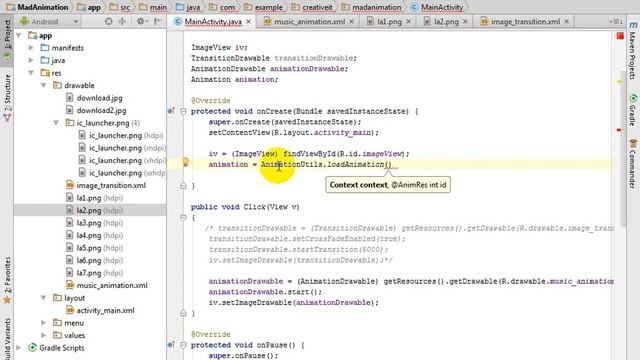640x360 pixels.
Task: Collapse the drawable folder
Action: point(43,85)
